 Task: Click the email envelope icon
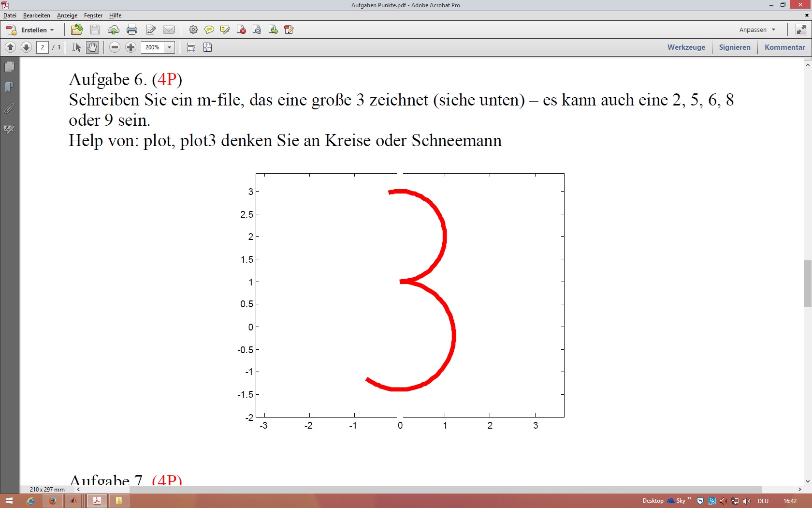coord(169,30)
